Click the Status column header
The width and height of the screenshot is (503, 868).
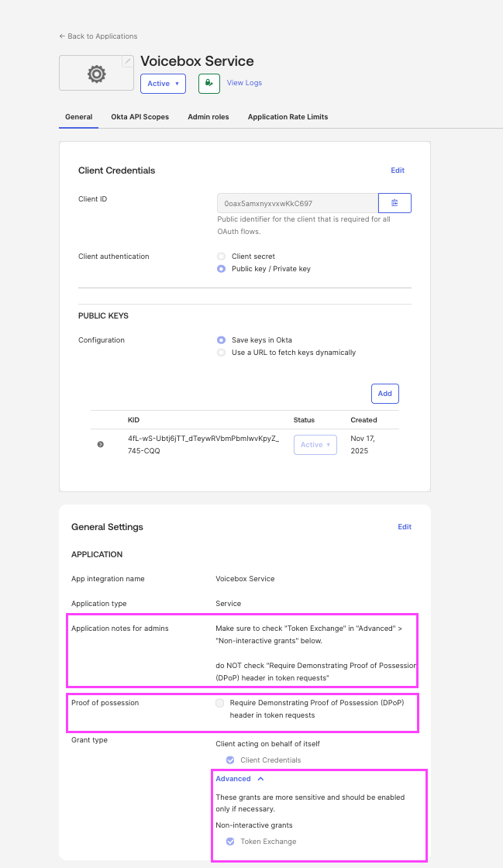coord(304,420)
